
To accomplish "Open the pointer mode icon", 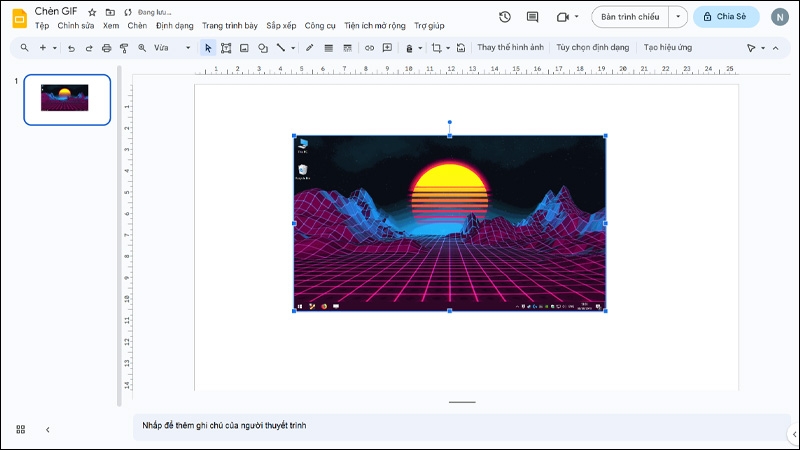I will coord(751,48).
